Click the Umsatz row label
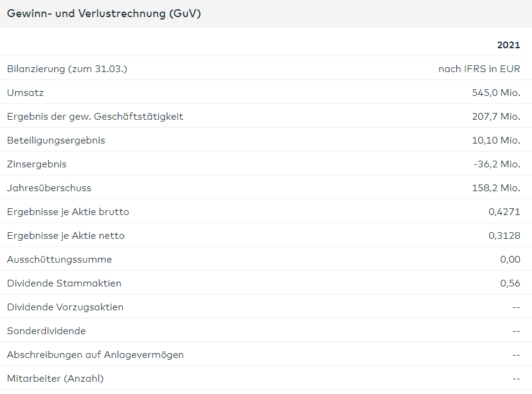Viewport: 532px width, 394px height. tap(25, 93)
